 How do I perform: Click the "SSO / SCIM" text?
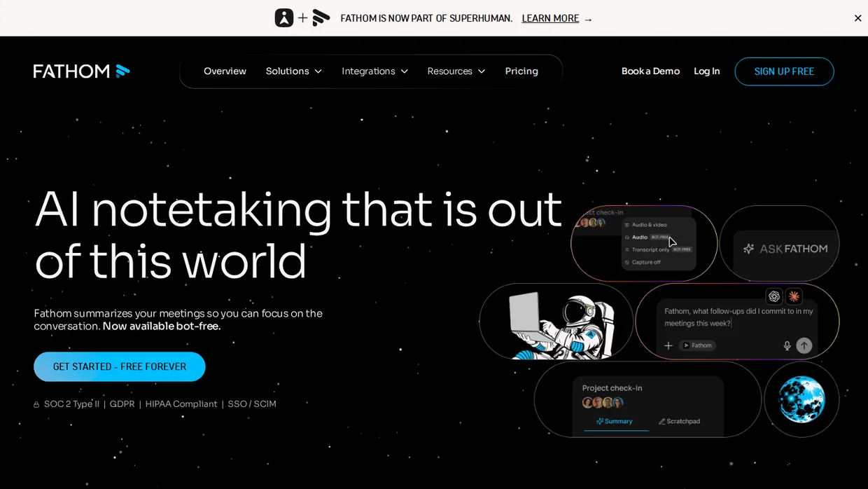[x=252, y=404]
